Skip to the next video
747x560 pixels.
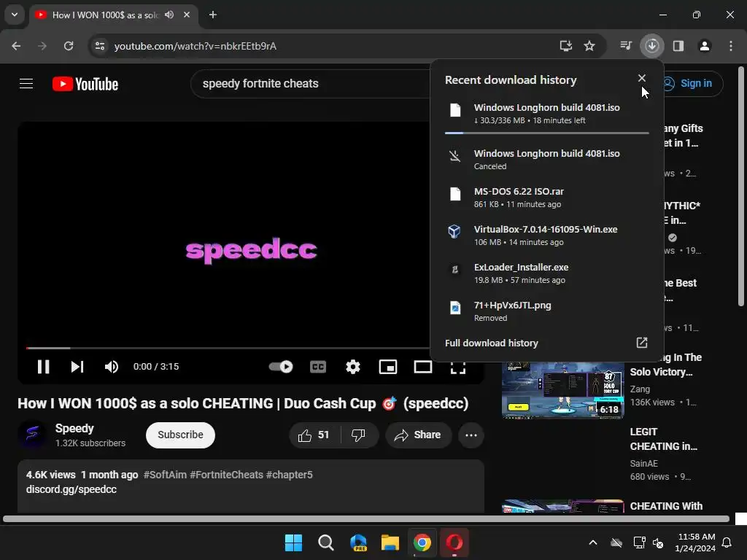coord(77,367)
